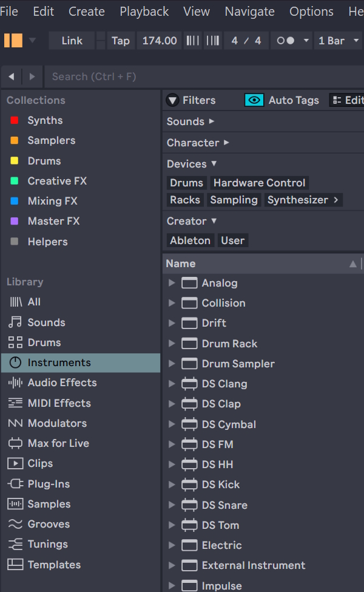Open the Create menu
Screen dimensions: 364x592
(x=86, y=12)
